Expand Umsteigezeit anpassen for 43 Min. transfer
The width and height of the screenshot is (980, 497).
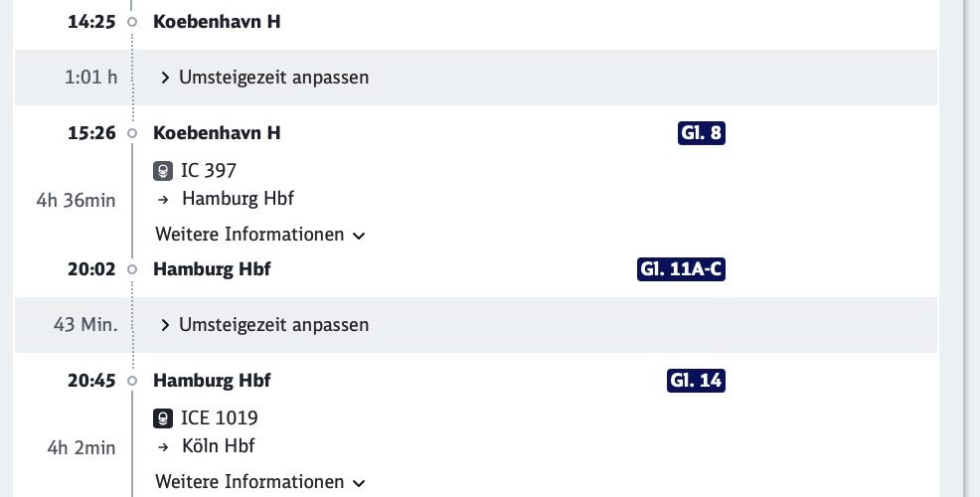pos(264,325)
